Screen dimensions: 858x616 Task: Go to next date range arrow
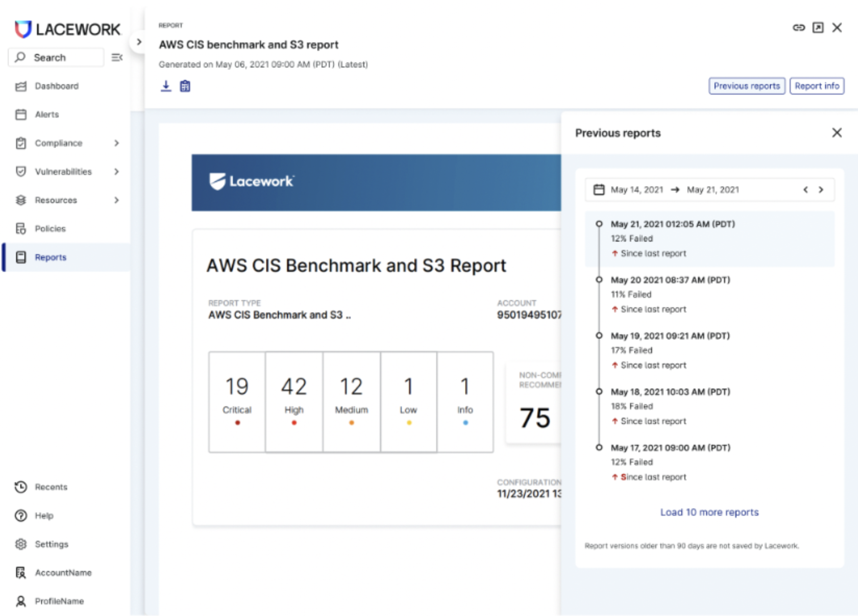tap(821, 190)
